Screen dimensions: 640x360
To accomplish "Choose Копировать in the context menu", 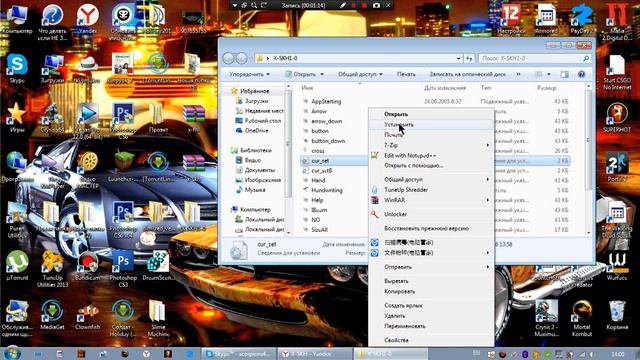I will tap(431, 291).
